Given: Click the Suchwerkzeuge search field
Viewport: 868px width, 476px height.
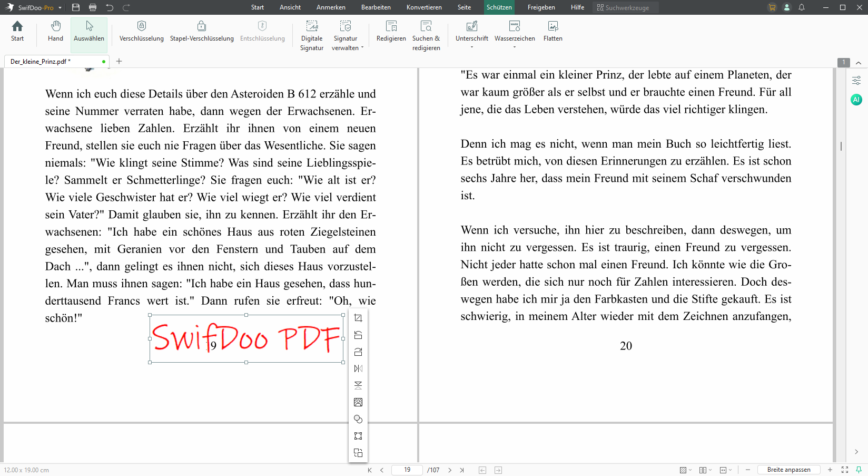Looking at the screenshot, I should [x=626, y=7].
